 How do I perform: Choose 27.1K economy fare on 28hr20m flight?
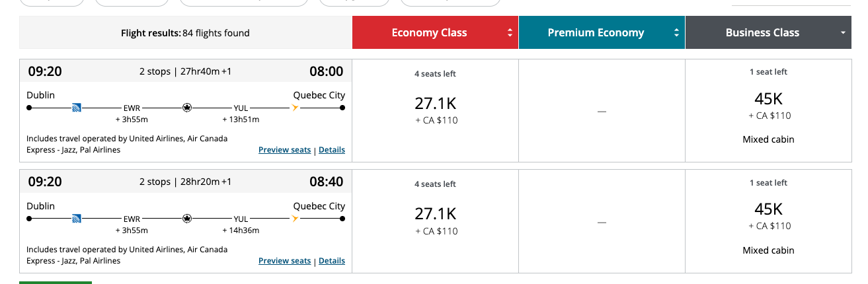pyautogui.click(x=435, y=221)
